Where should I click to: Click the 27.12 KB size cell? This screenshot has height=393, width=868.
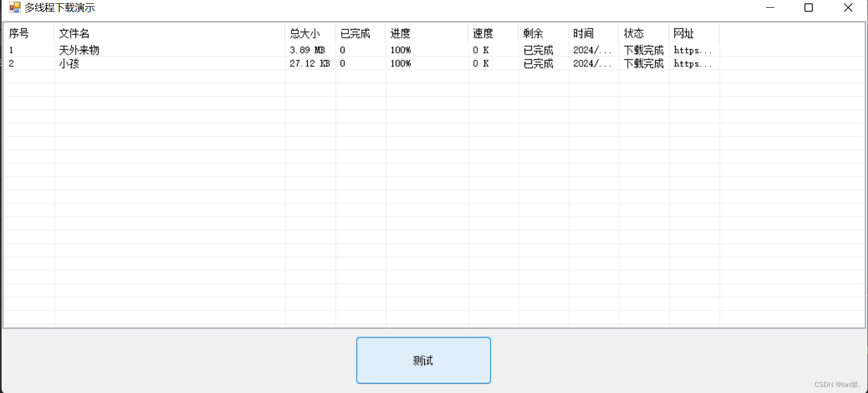[310, 64]
